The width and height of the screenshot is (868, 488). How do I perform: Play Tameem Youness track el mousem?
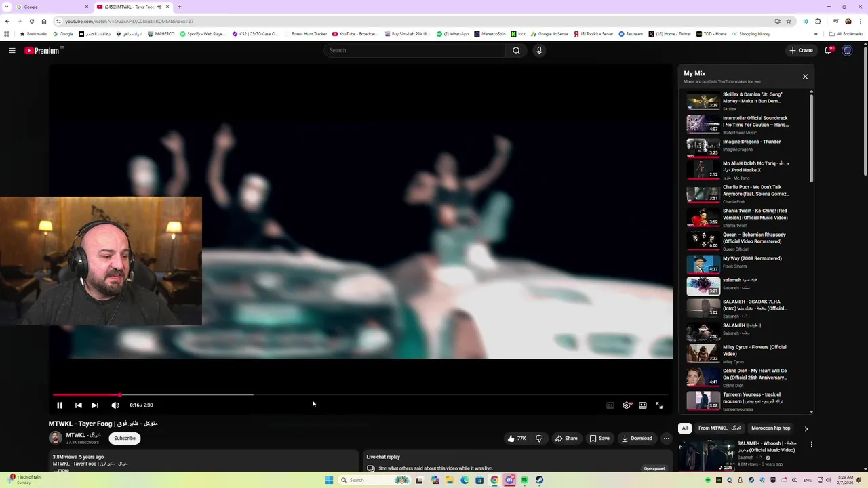coord(746,401)
